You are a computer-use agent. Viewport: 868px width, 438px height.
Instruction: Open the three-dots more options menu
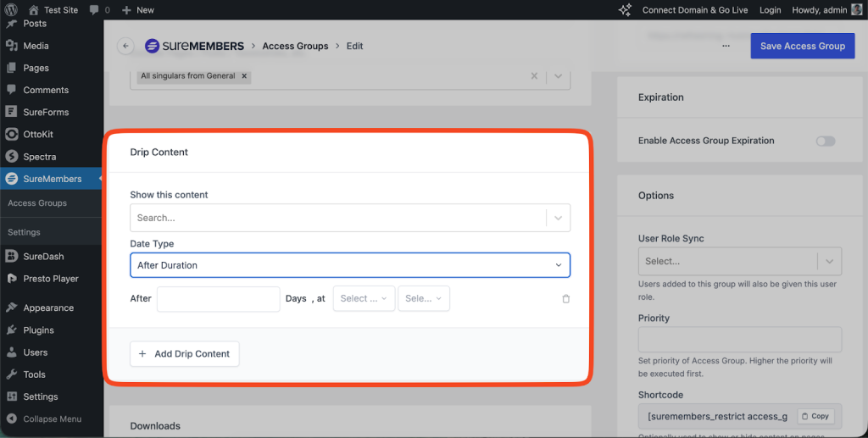point(726,46)
